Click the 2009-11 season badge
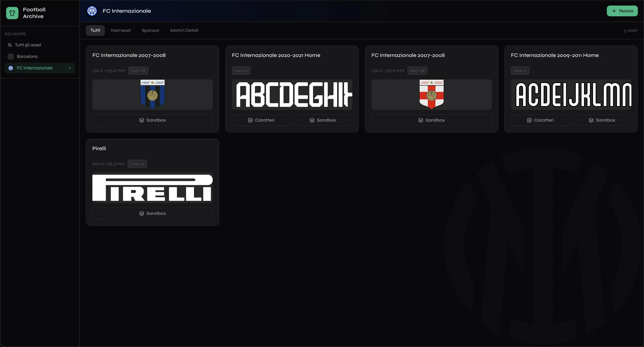644x347 pixels. (x=520, y=71)
